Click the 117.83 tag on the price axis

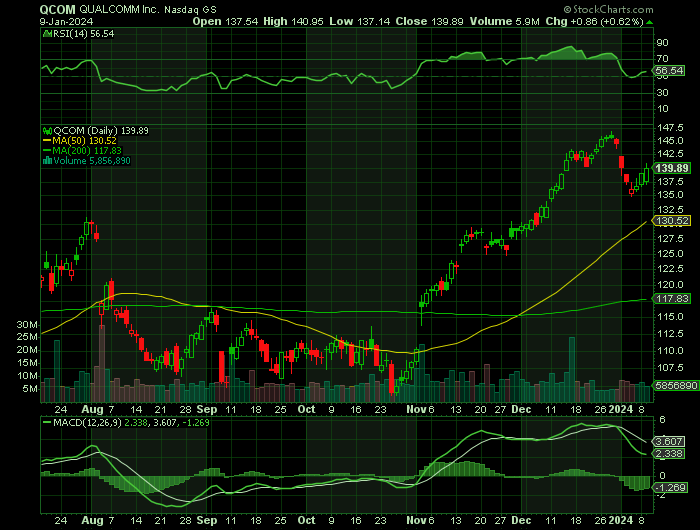point(672,299)
